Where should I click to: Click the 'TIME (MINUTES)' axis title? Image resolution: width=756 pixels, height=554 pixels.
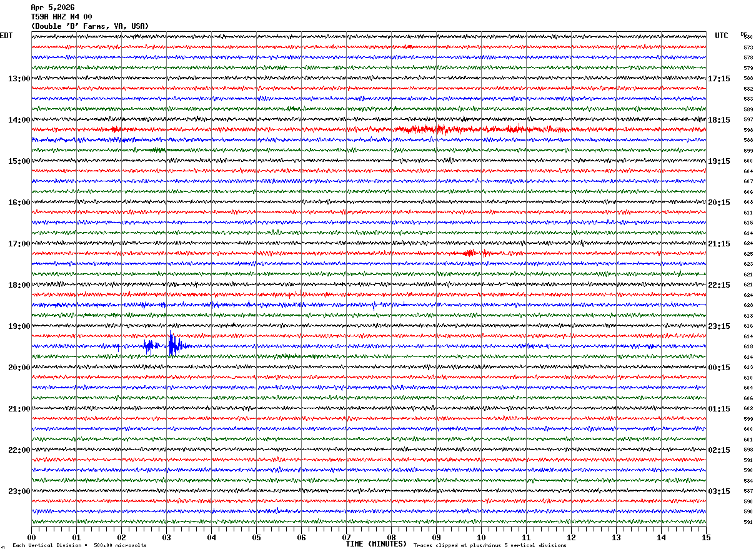pyautogui.click(x=376, y=544)
